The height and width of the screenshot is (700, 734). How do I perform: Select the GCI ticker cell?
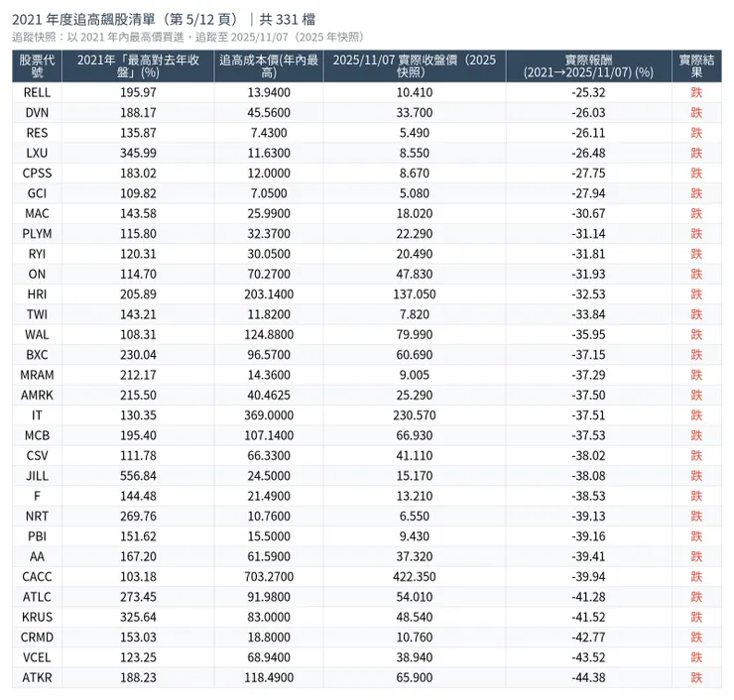point(37,193)
